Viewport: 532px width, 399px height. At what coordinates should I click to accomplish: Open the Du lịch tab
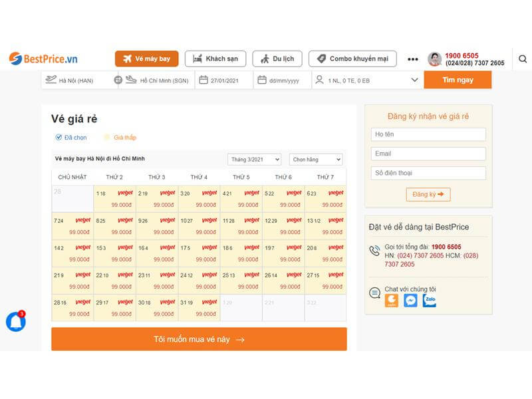click(277, 59)
